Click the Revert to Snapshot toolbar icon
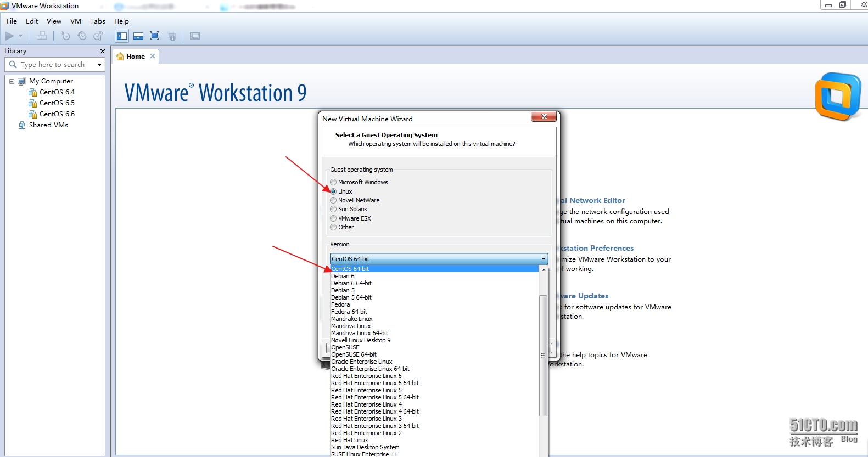Screen dimensions: 868x457 click(x=82, y=36)
